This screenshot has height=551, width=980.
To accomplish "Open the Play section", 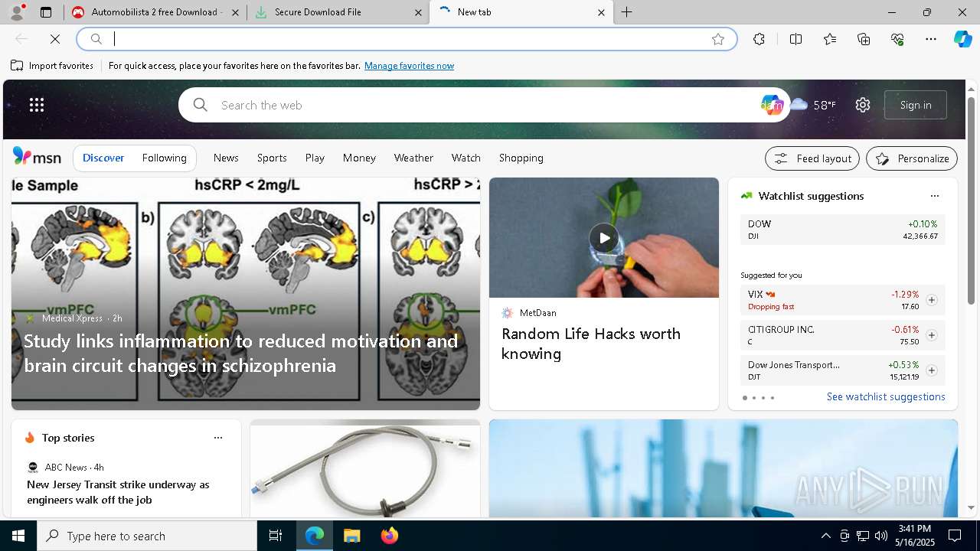I will (315, 158).
